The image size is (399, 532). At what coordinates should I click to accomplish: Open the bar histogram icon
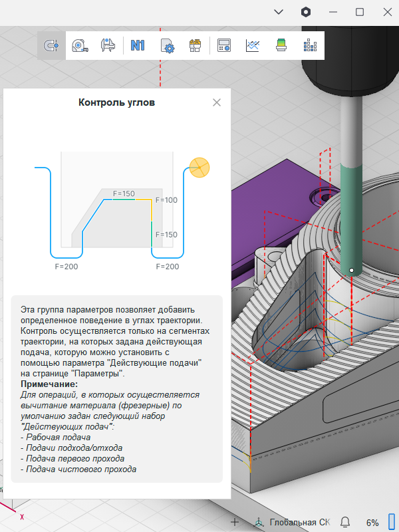point(310,45)
